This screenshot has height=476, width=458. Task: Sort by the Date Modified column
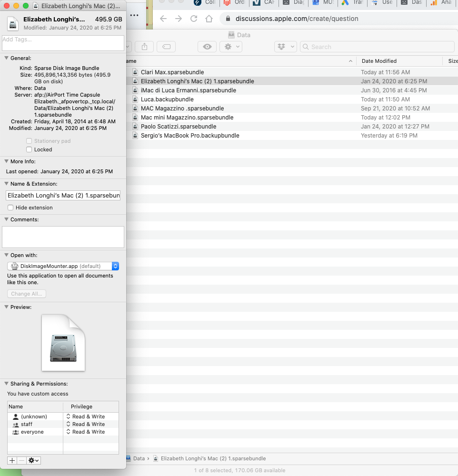379,61
